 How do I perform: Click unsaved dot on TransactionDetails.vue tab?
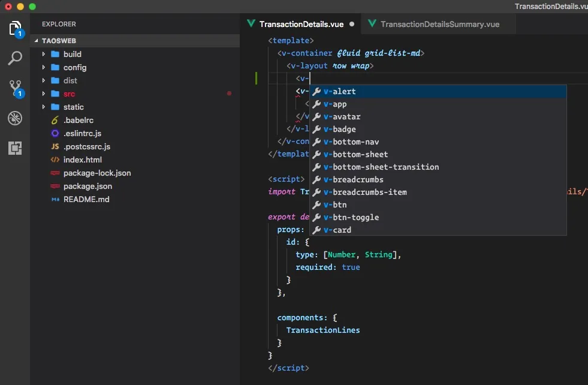pyautogui.click(x=352, y=24)
